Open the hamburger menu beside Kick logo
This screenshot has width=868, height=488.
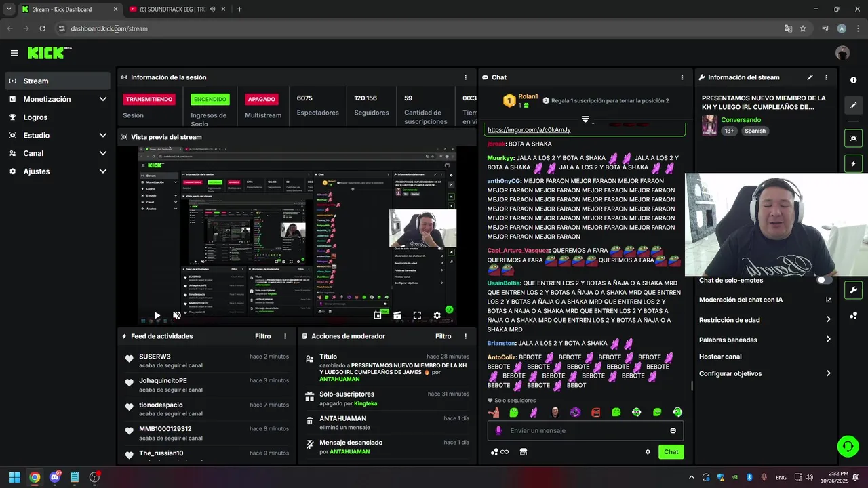14,53
